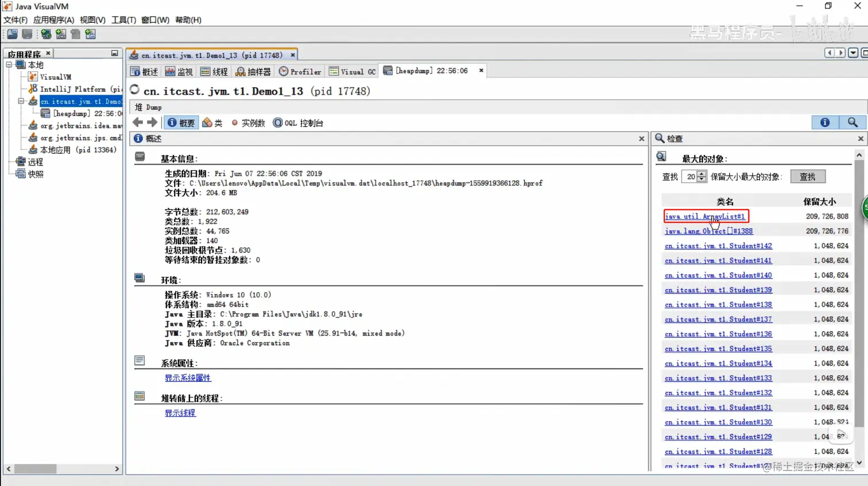Click the 显示系统属性 link
Viewport: 868px width, 486px height.
[x=188, y=378]
